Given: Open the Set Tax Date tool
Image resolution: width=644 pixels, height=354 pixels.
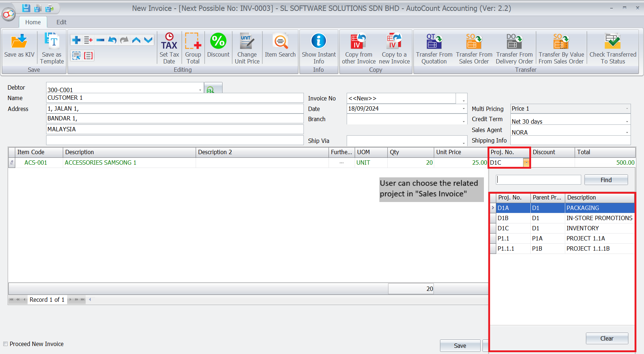Looking at the screenshot, I should pos(169,42).
